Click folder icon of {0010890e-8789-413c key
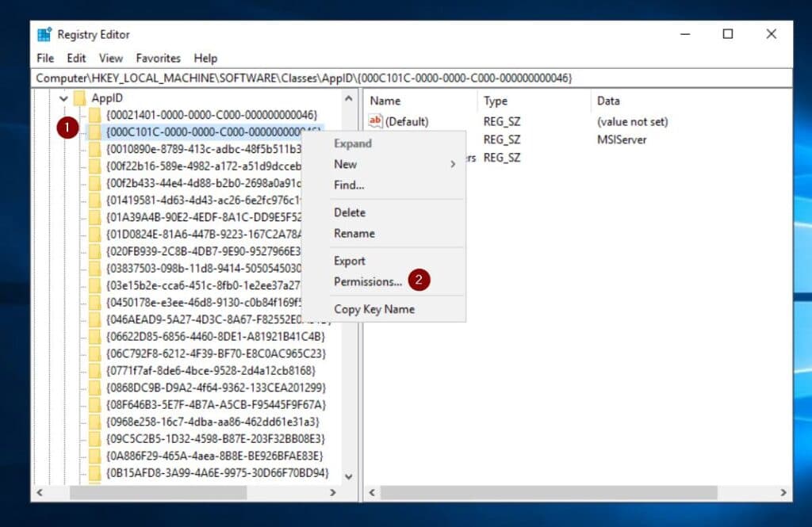The width and height of the screenshot is (812, 527). tap(95, 149)
